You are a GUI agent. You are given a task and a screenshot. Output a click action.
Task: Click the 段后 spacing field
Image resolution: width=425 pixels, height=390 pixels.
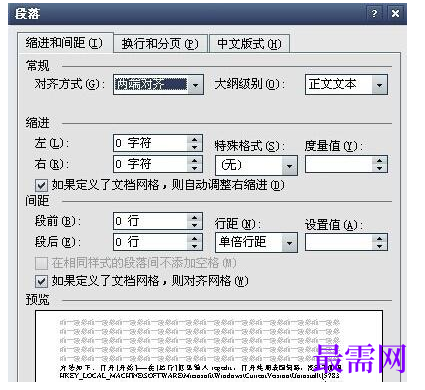pos(151,242)
